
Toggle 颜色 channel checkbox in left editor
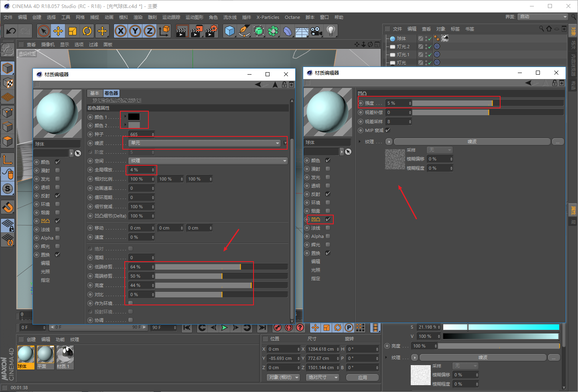point(57,162)
